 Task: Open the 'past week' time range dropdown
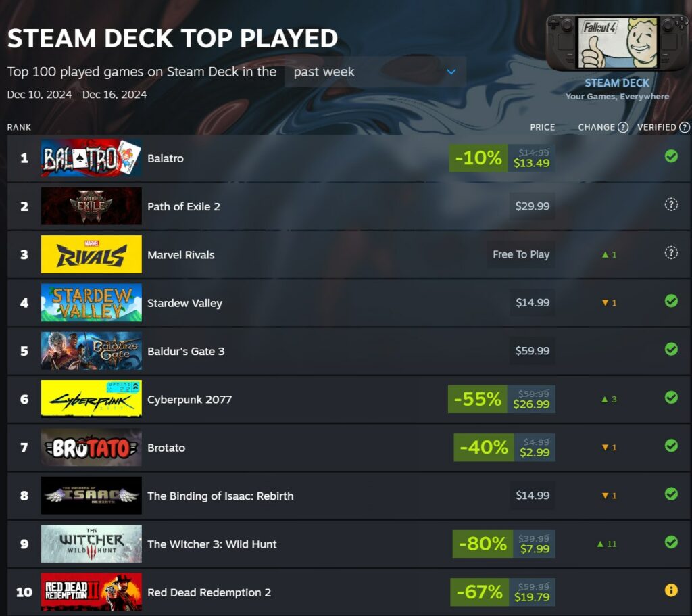375,72
